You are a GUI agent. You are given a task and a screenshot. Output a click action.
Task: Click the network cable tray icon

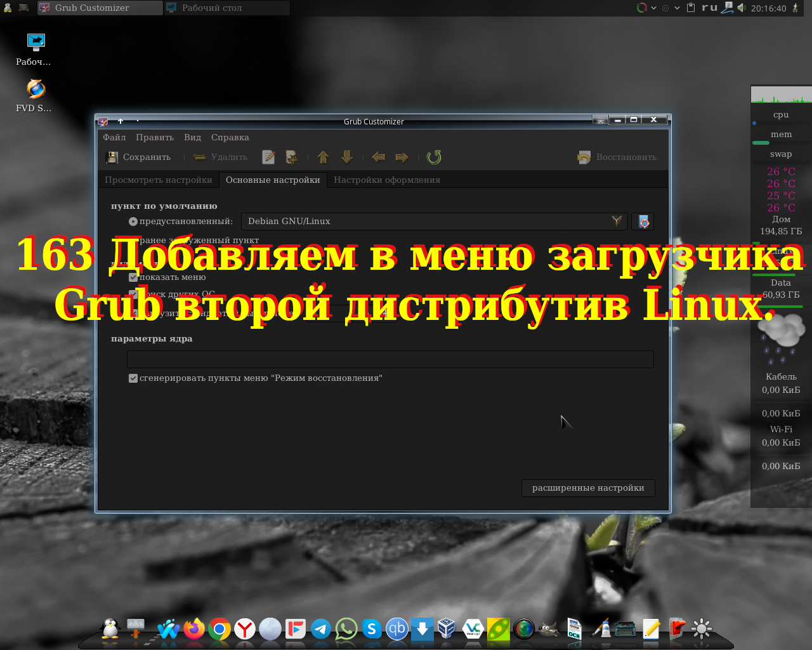tap(727, 8)
